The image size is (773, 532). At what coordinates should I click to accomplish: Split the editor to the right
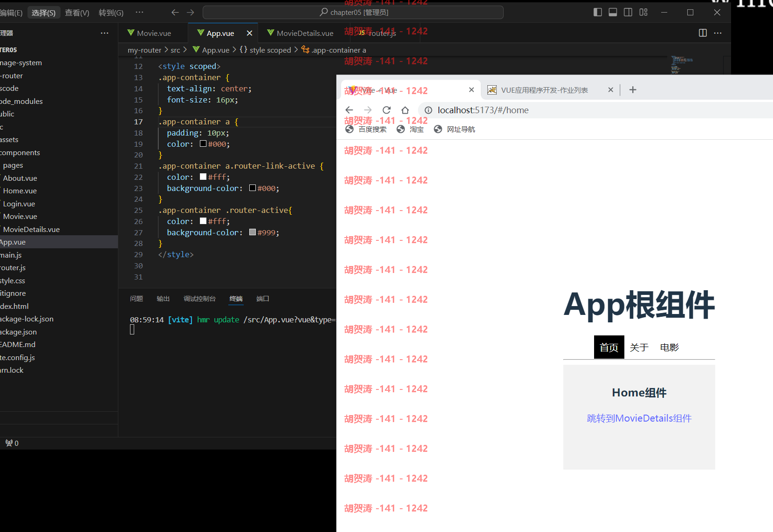click(703, 33)
